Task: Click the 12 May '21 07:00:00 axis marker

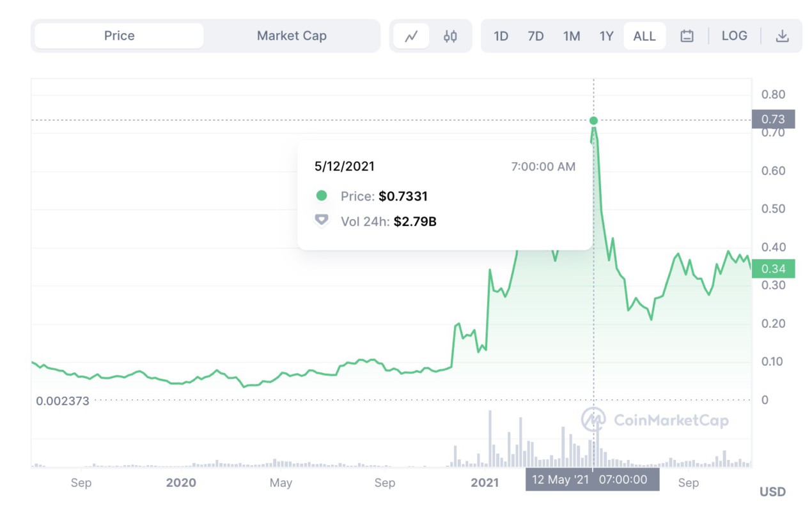Action: pyautogui.click(x=591, y=480)
